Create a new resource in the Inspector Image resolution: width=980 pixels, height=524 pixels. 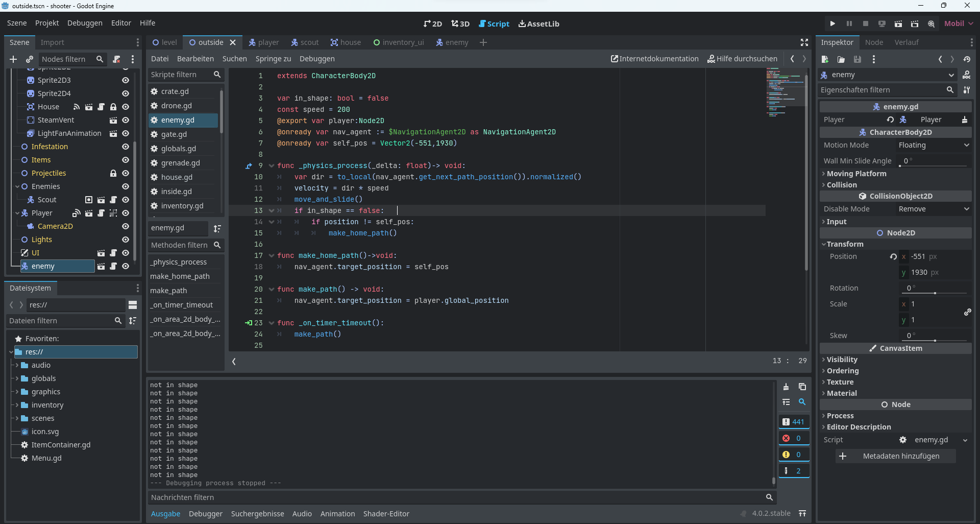[x=825, y=59]
